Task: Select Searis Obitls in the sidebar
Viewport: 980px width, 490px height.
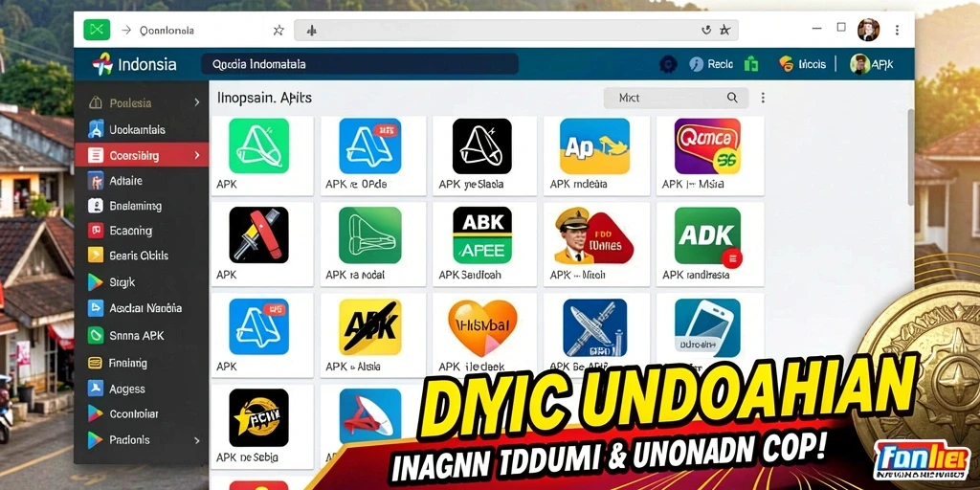Action: coord(142,255)
